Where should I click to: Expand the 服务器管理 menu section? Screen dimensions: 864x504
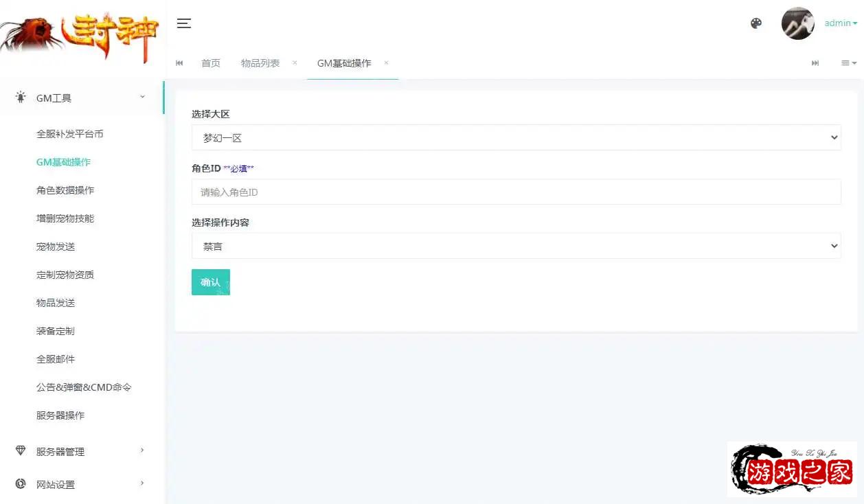82,452
